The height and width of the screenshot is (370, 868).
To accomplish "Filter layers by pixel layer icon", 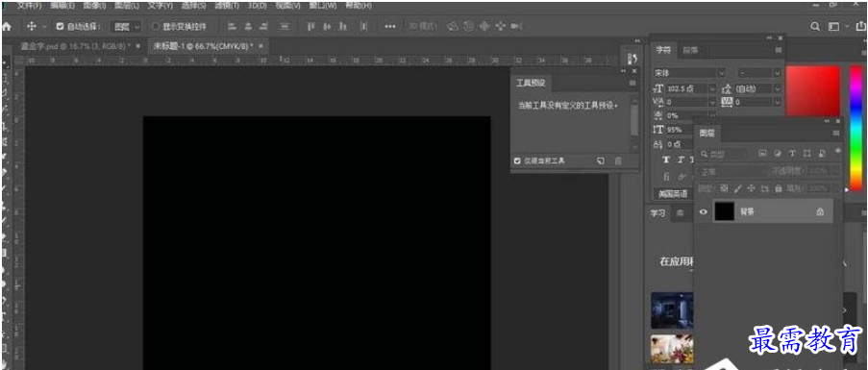I will (x=762, y=153).
